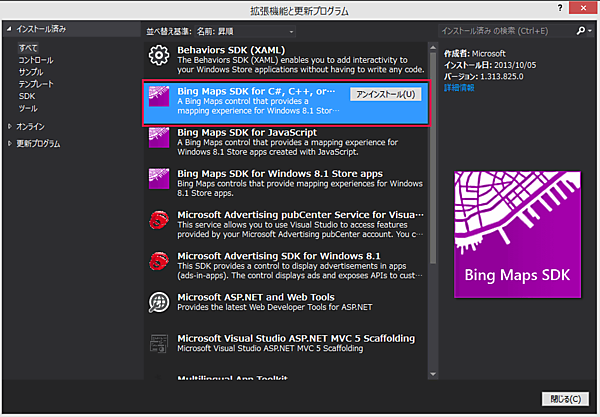Choose the テンプレート category
Screen dimensions: 600x417
(36, 84)
